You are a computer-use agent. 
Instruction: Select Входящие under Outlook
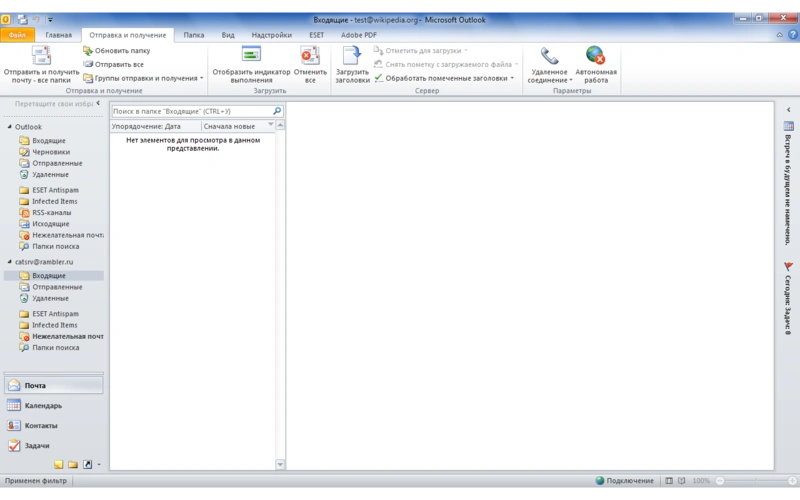[x=48, y=140]
